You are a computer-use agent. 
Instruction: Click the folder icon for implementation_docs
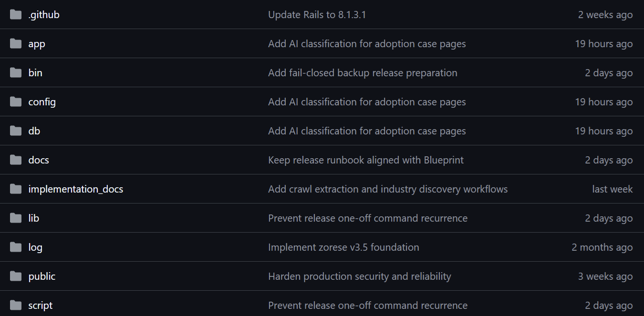coord(16,189)
